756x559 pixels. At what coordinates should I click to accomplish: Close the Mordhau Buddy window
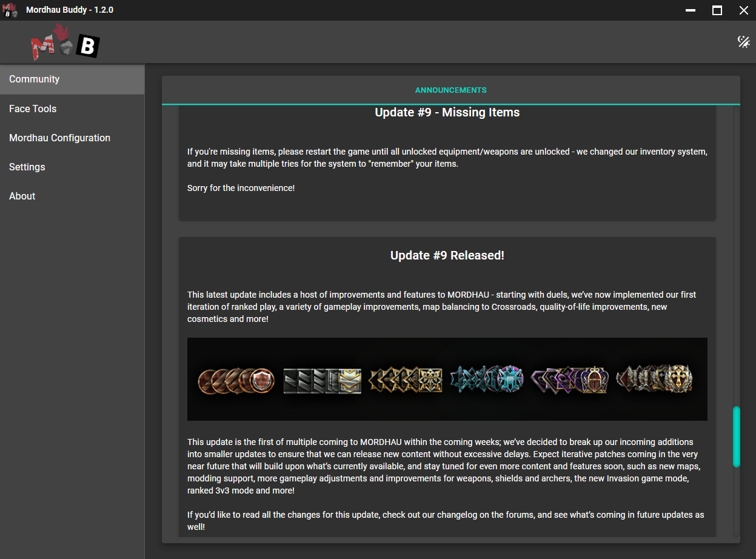(743, 10)
